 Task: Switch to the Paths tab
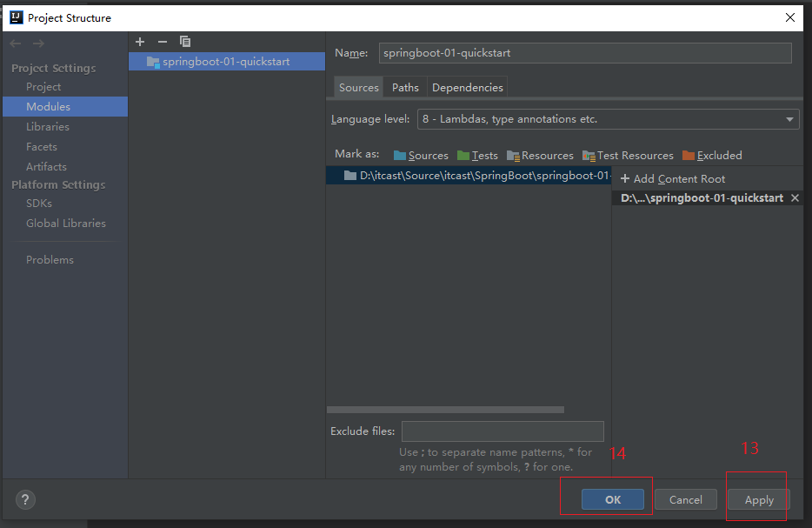pos(405,88)
